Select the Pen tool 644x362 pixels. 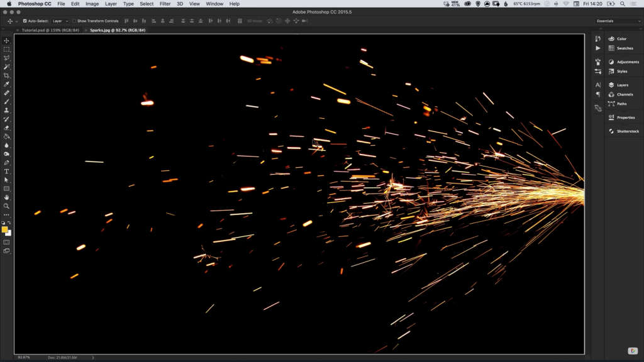click(x=6, y=163)
